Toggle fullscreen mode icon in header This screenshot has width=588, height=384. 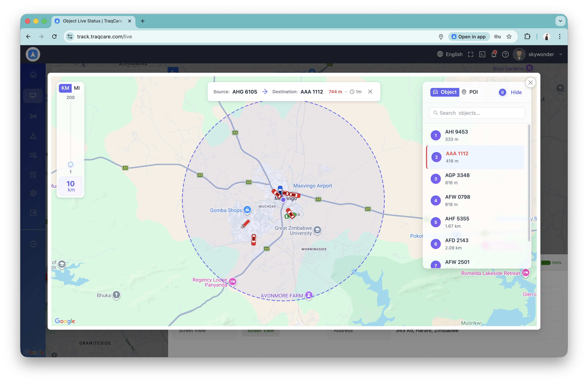pyautogui.click(x=471, y=54)
